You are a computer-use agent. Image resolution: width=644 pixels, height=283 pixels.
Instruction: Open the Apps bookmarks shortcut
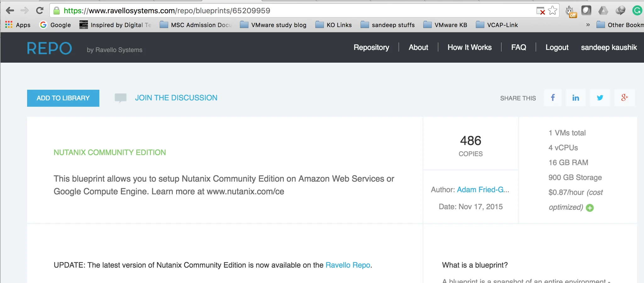pyautogui.click(x=18, y=25)
